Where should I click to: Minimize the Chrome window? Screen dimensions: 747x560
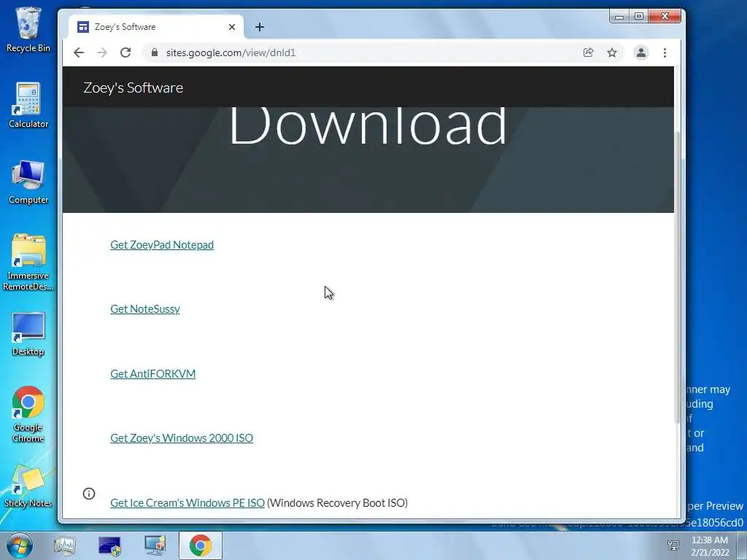(619, 17)
